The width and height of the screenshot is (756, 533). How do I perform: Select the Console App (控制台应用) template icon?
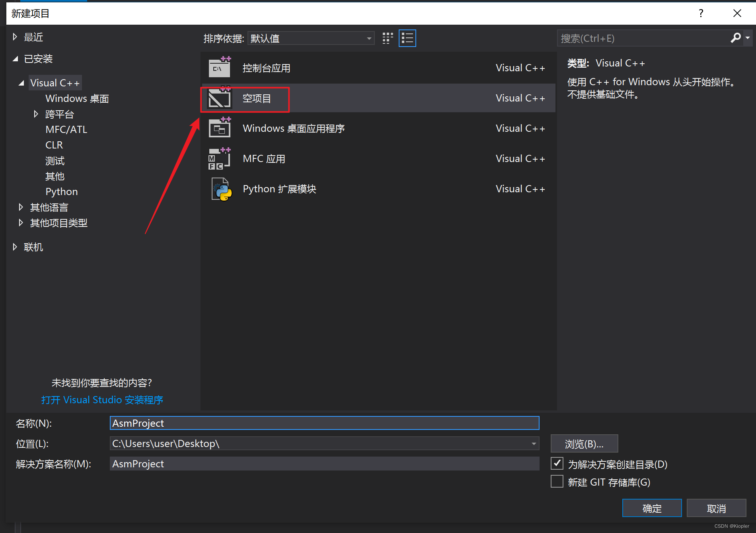[220, 67]
